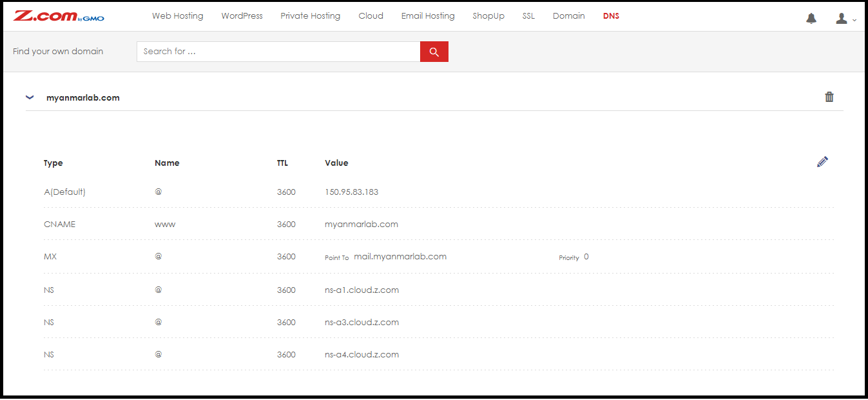
Task: Click the IP value 150.95.83.183
Action: click(352, 192)
